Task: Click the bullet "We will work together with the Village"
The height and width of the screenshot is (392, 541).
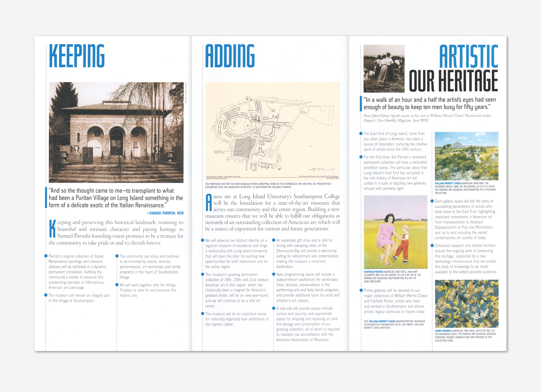Action: click(148, 290)
